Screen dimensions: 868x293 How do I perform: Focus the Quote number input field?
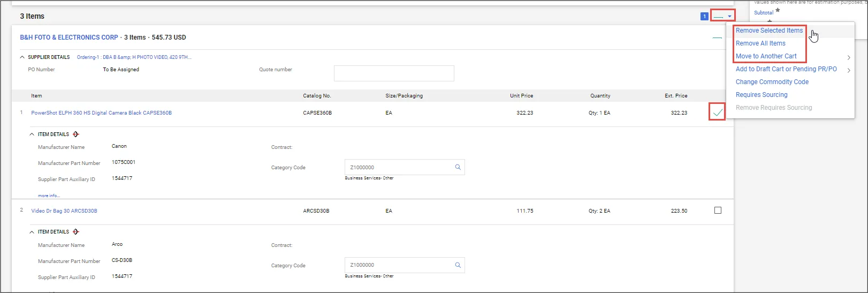394,73
